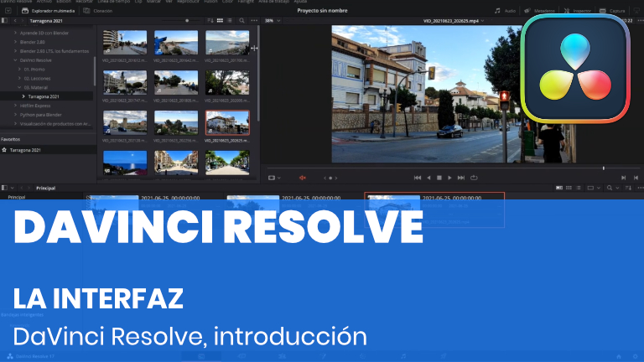Select clip thumbnail VID_20210623_202256
This screenshot has height=362, width=644.
click(176, 122)
